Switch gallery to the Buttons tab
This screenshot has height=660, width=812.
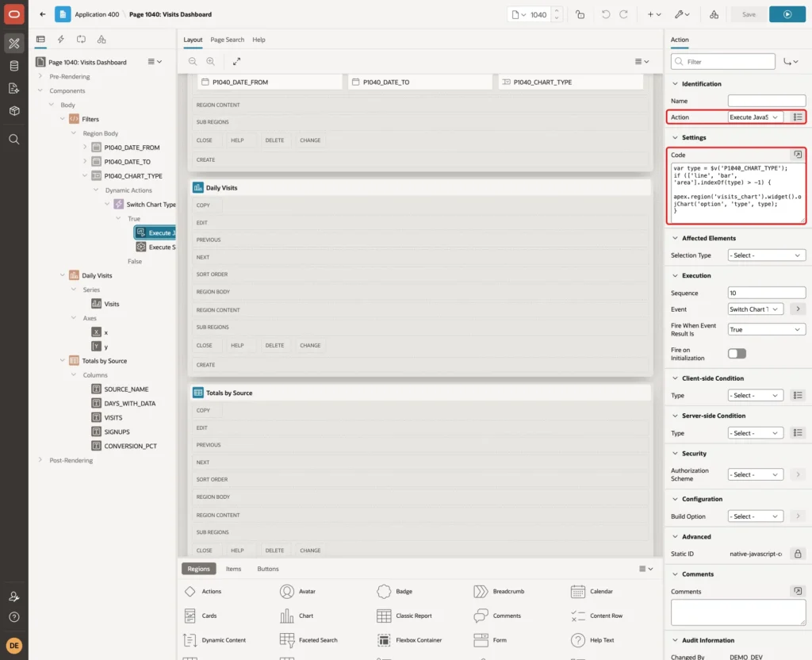(x=268, y=569)
